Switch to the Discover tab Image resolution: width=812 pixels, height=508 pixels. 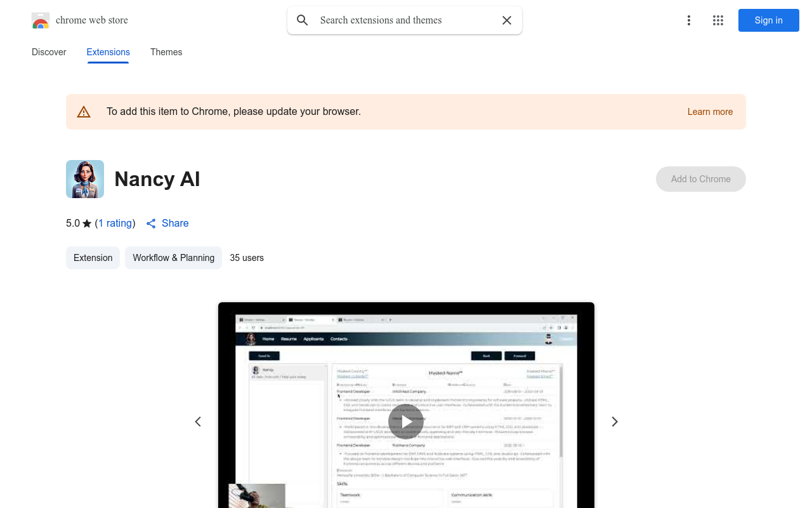point(49,52)
